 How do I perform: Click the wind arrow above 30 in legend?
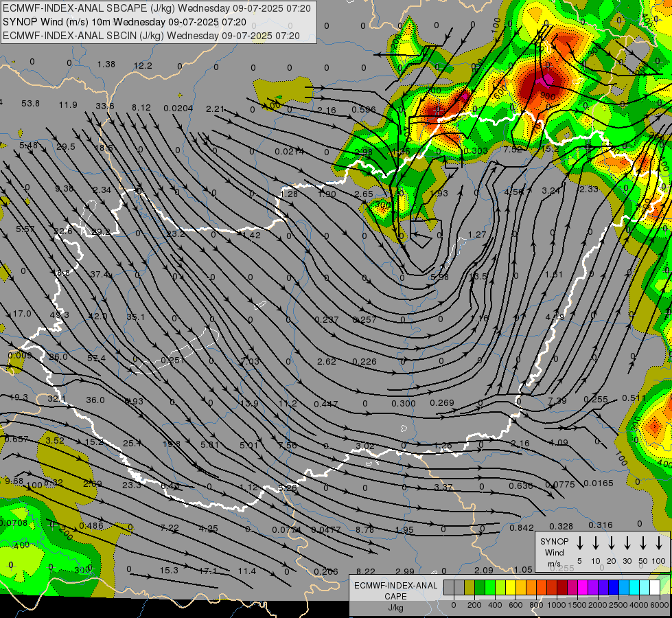tap(627, 543)
